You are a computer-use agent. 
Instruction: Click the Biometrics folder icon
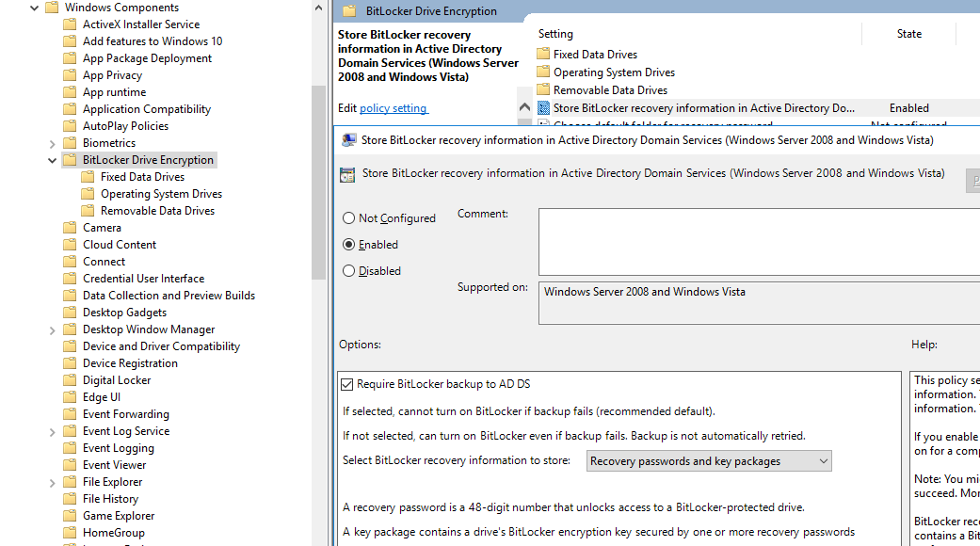(x=70, y=143)
